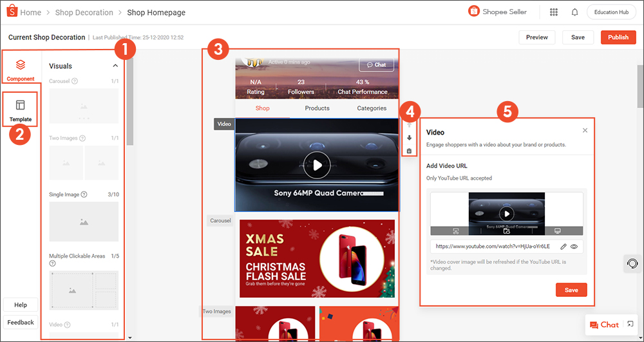
Task: Publish the shop decoration
Action: click(618, 37)
